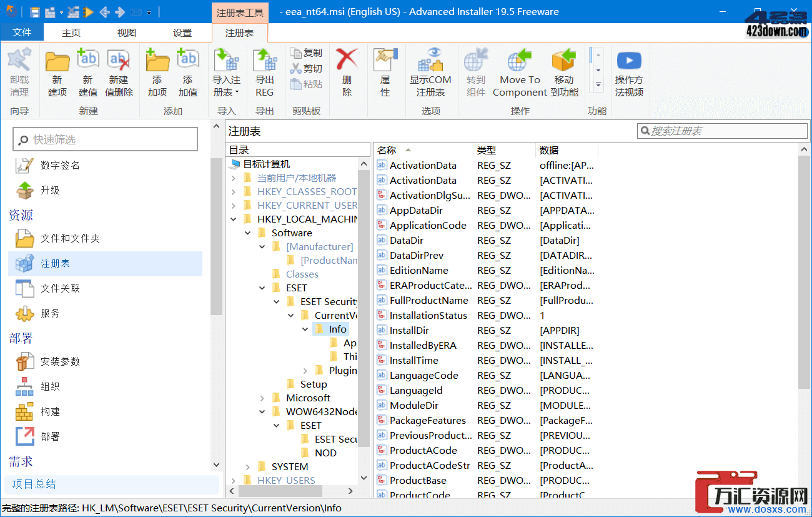Screen dimensions: 812x517
Task: Expand the 功能 gallery dropdown arrow
Action: 598,84
